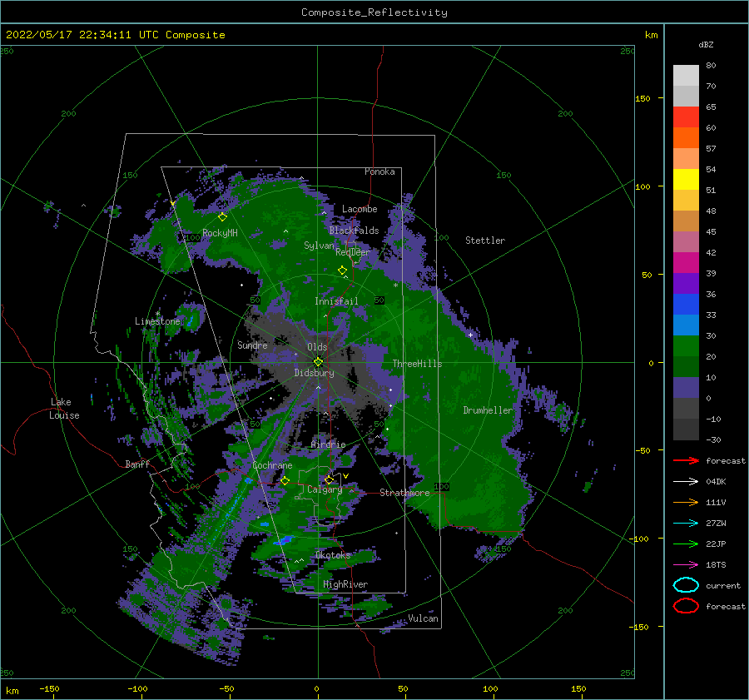Click the yellow diamond marker at Calgary
The image size is (749, 700).
329,479
